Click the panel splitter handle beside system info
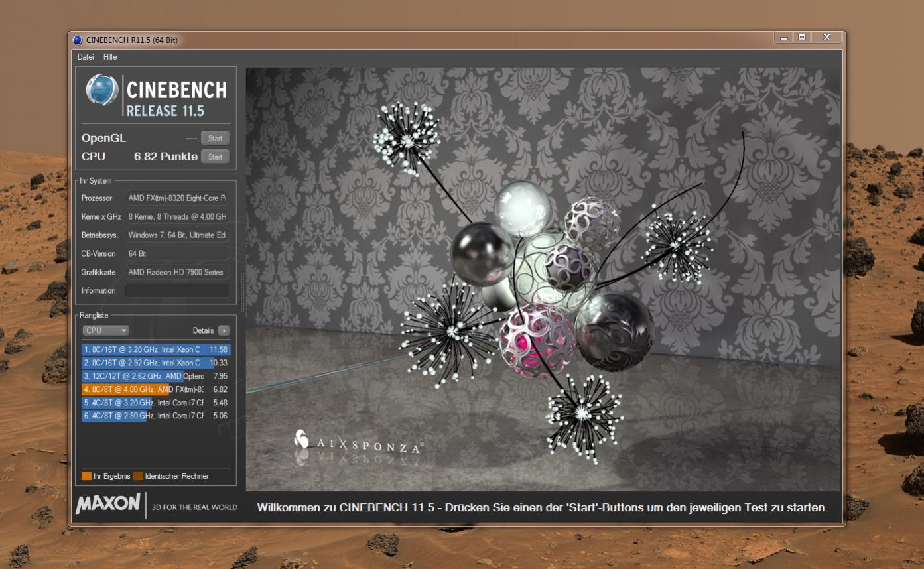This screenshot has height=569, width=924. [x=242, y=292]
